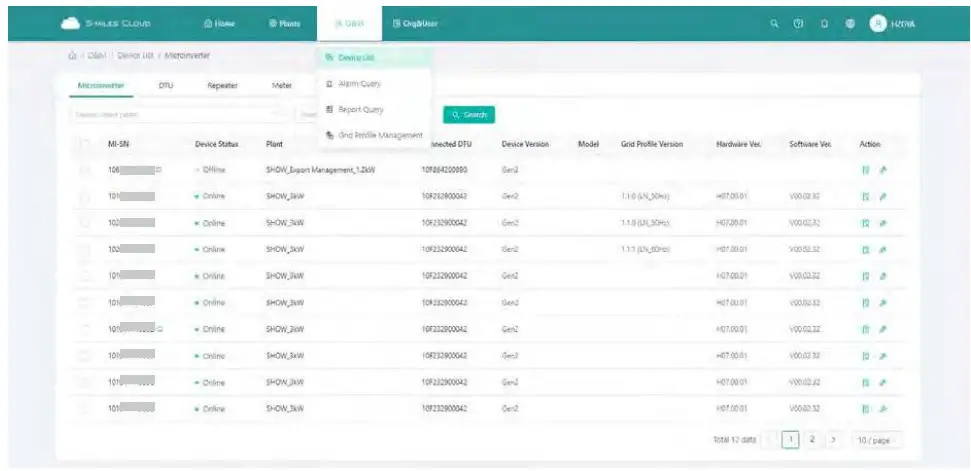This screenshot has height=471, width=971.
Task: Switch to the Microinverter tab
Action: click(101, 85)
